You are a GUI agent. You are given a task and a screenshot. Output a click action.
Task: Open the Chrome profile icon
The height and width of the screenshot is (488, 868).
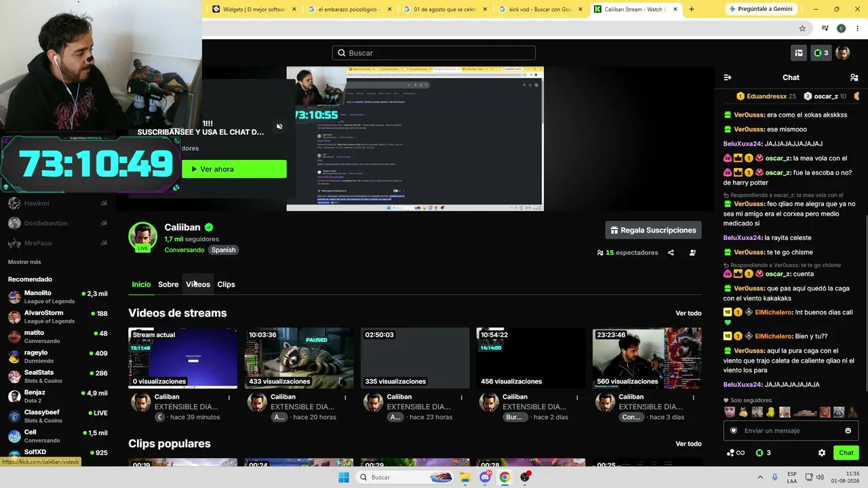841,28
